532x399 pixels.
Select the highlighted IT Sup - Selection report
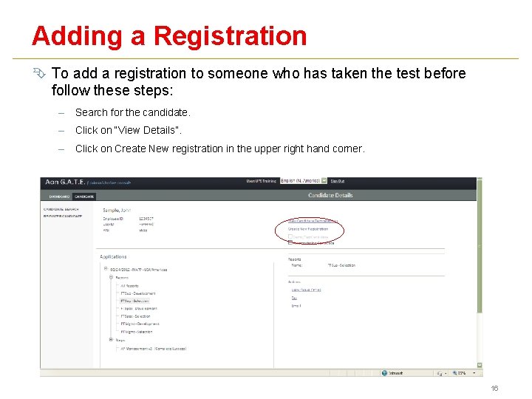[x=134, y=301]
